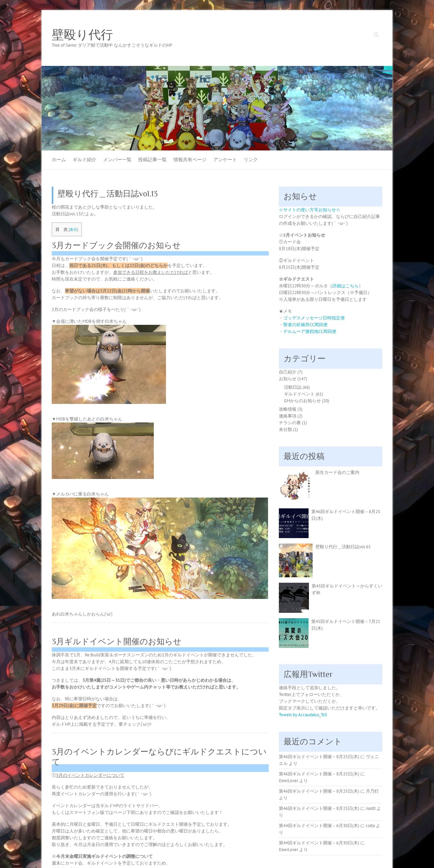Click thumbnail for 第46回ギルドイベント開催 – 8月25日(木) post
Image resolution: width=434 pixels, height=868 pixels.
coord(294,523)
